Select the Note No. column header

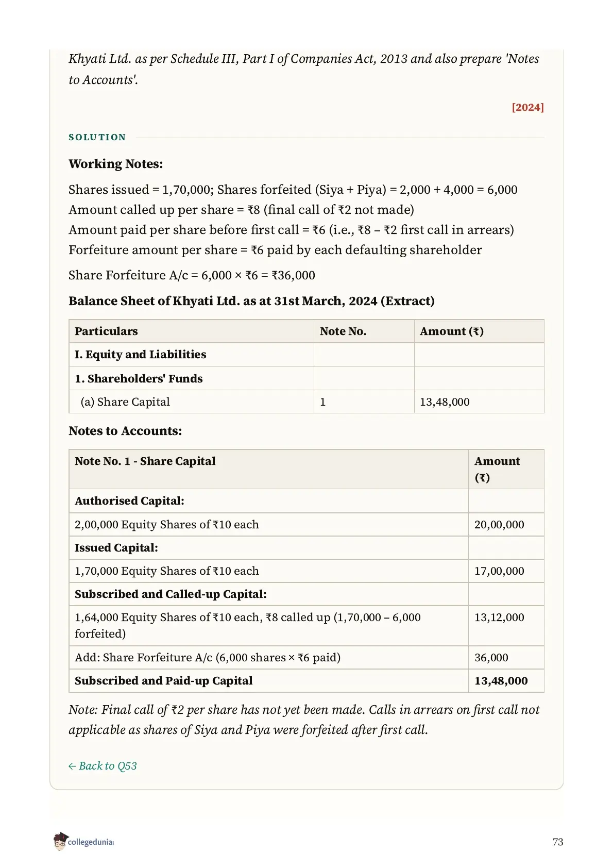point(343,331)
